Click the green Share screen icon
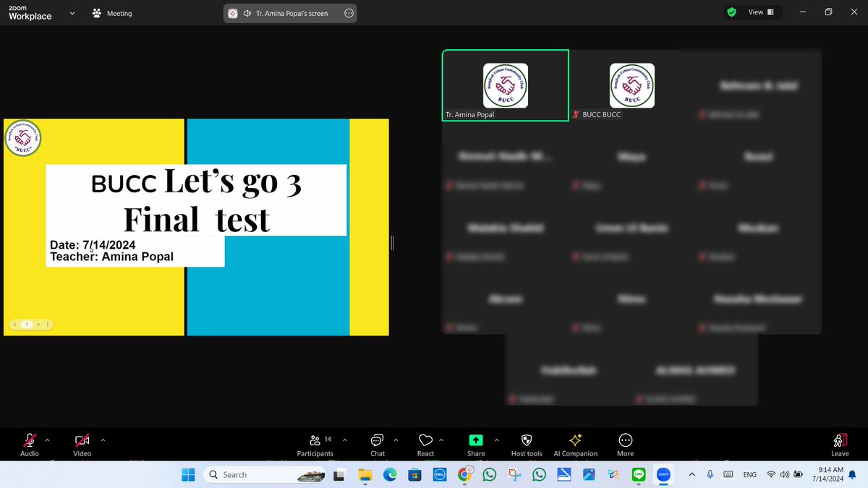Screen dimensions: 868x488 (x=475, y=440)
